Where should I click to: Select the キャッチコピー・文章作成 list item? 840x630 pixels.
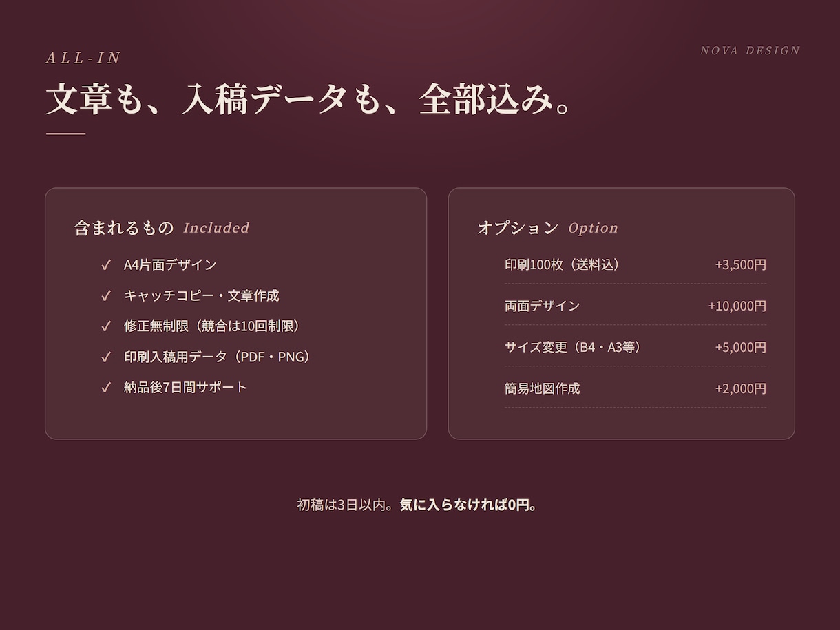(202, 295)
